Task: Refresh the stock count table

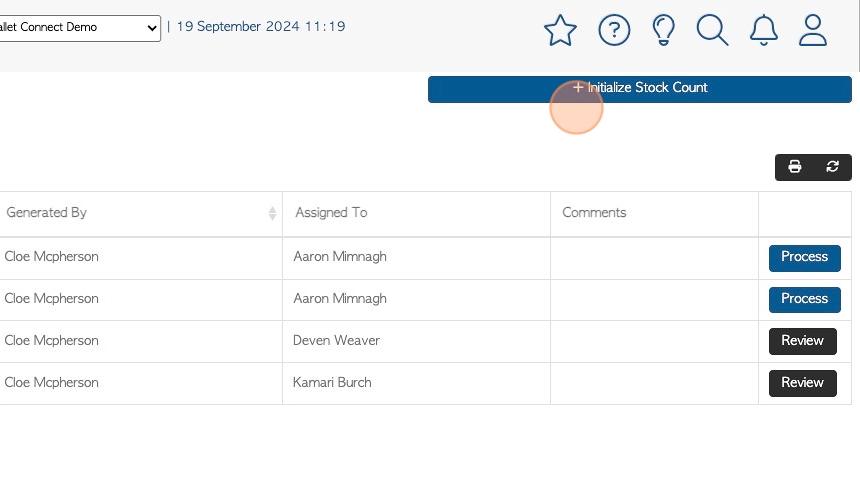Action: [832, 167]
